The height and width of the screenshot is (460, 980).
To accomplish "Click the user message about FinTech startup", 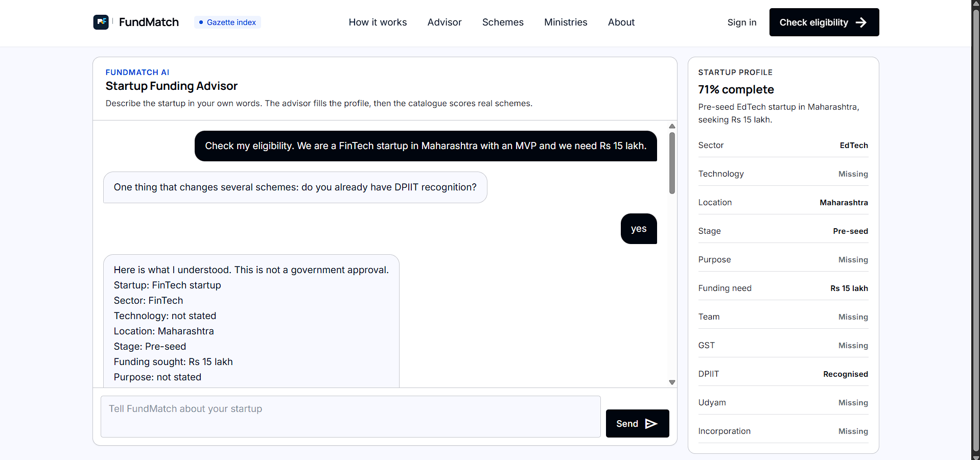I will pos(426,146).
